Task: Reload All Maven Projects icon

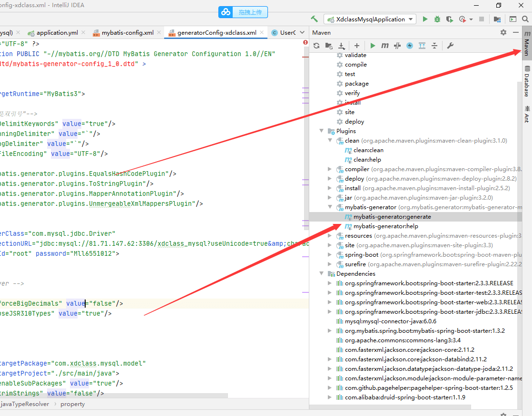Action: [316, 46]
